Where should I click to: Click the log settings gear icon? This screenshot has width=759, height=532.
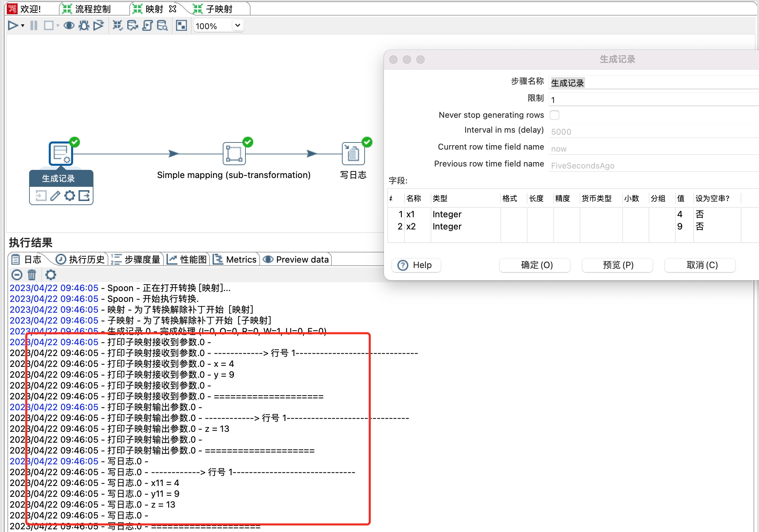point(51,275)
